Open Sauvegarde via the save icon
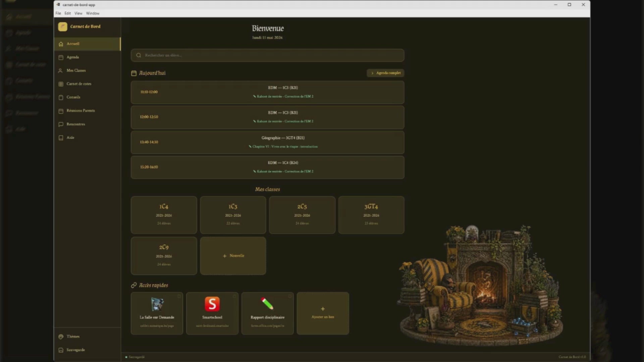Image resolution: width=644 pixels, height=362 pixels. pyautogui.click(x=61, y=350)
